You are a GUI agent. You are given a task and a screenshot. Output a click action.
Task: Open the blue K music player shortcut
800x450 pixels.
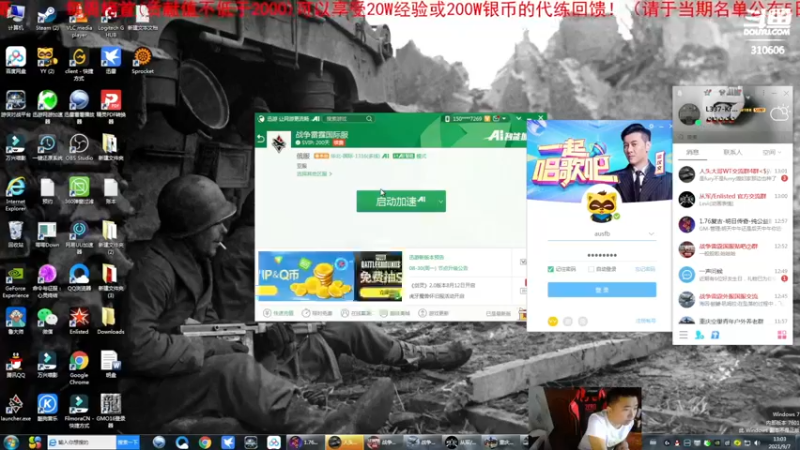(47, 408)
